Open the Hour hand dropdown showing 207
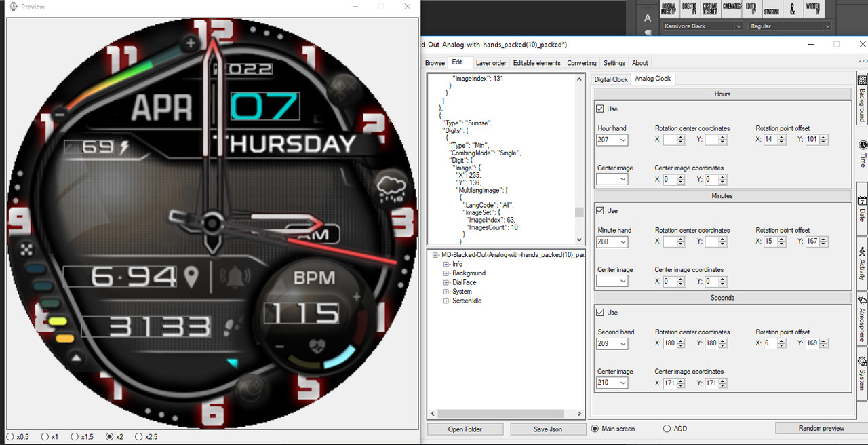868x445 pixels. [x=612, y=140]
